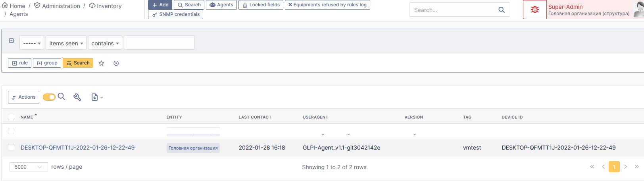Open the Items seen field dropdown
This screenshot has width=644, height=181.
pos(66,43)
